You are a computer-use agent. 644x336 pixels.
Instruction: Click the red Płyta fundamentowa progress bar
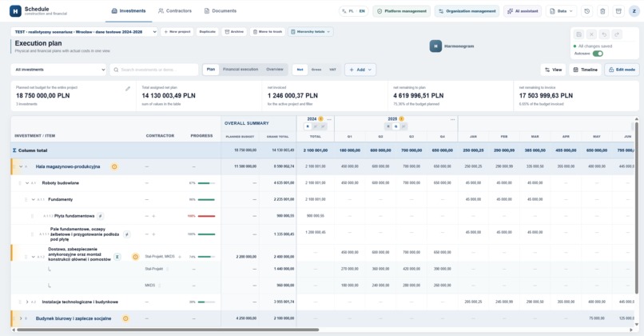tap(207, 216)
